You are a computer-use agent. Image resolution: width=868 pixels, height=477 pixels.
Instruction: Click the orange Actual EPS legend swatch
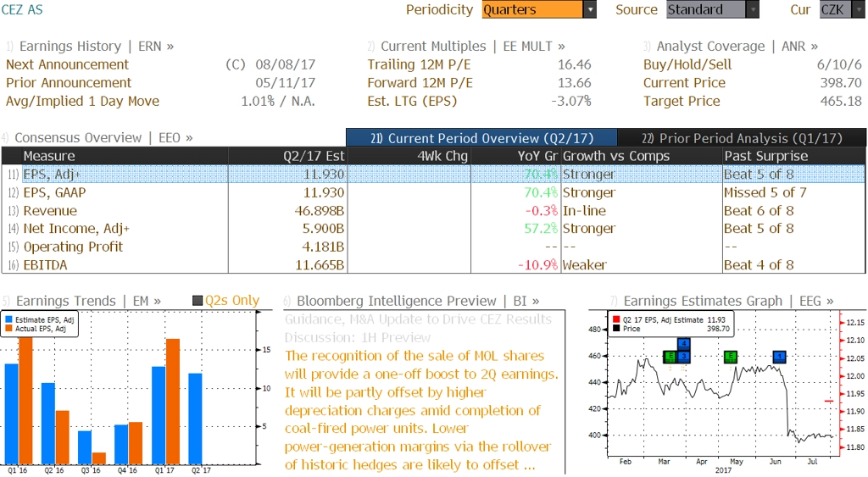pos(8,329)
